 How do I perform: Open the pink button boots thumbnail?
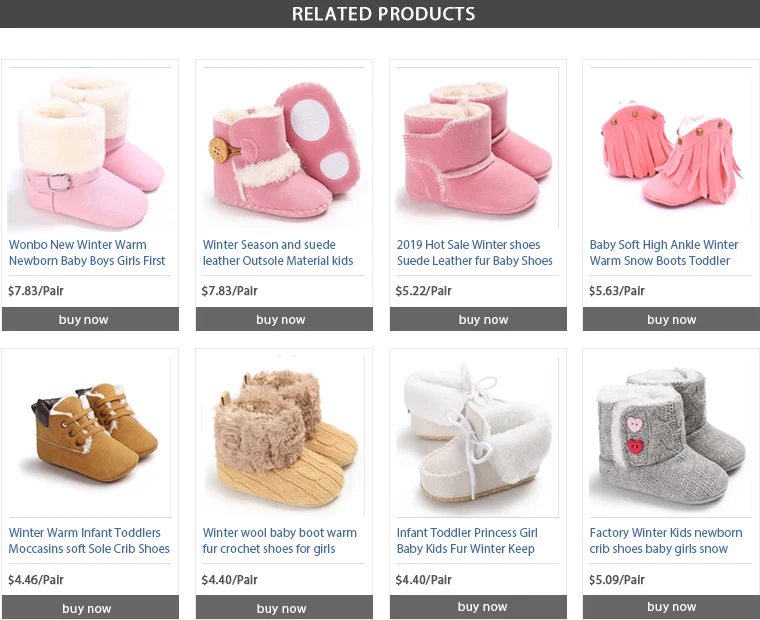(284, 150)
